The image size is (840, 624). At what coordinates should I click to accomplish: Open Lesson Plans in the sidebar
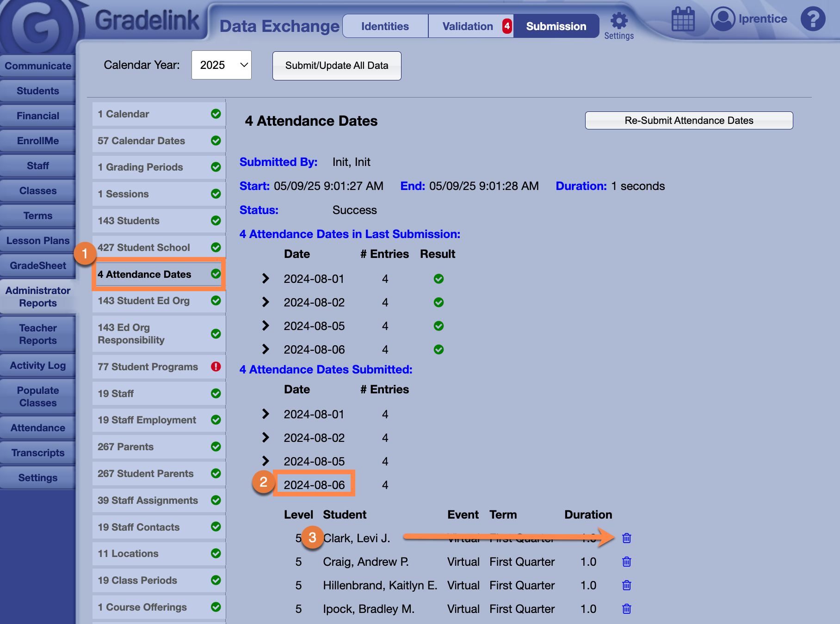[38, 241]
